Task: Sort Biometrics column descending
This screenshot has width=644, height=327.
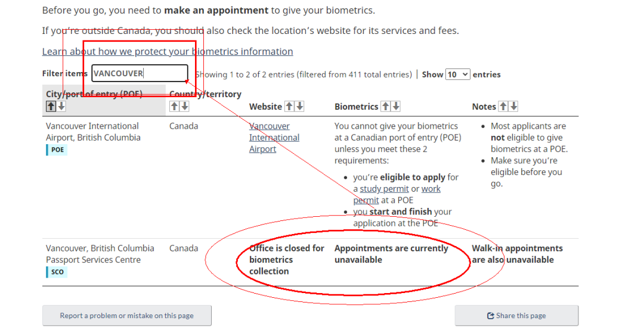Action: 395,107
